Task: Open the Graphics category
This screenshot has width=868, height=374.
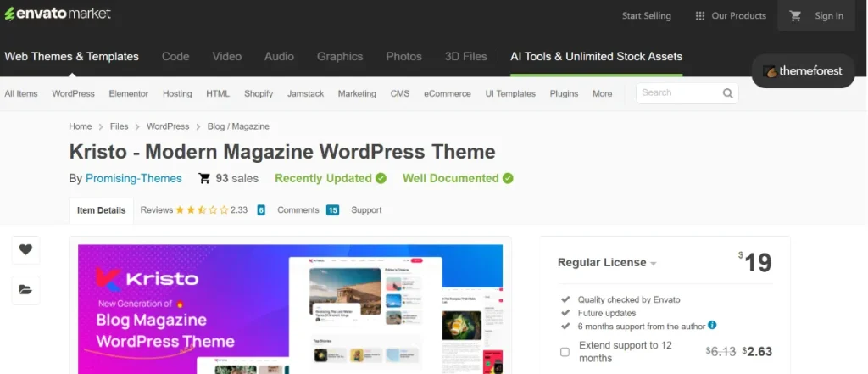Action: (x=340, y=57)
